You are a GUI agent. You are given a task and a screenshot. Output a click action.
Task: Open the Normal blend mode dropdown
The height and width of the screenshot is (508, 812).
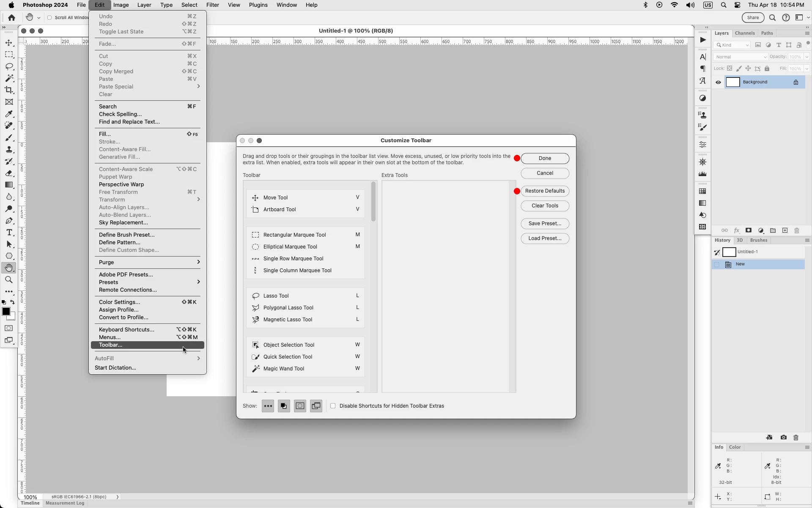[740, 57]
